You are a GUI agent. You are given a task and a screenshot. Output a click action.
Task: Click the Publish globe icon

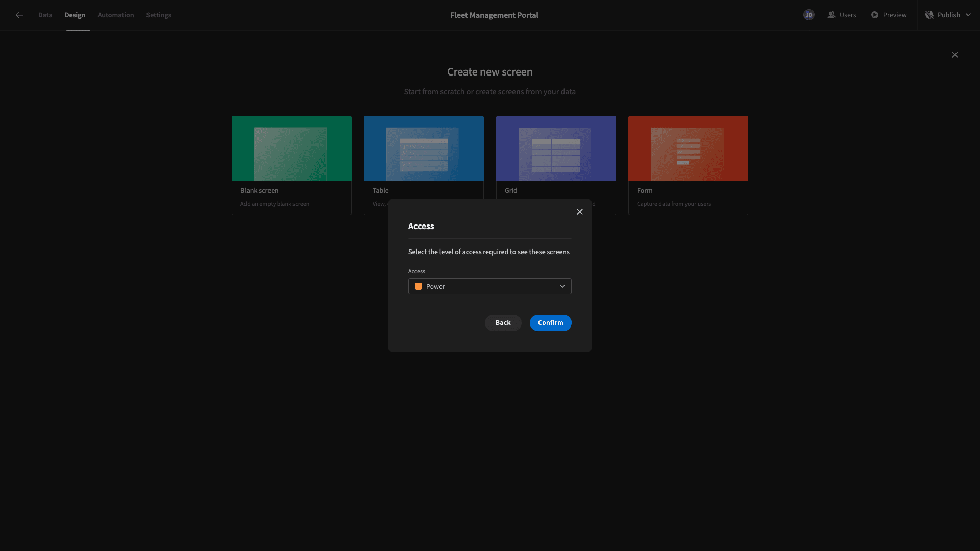(929, 15)
